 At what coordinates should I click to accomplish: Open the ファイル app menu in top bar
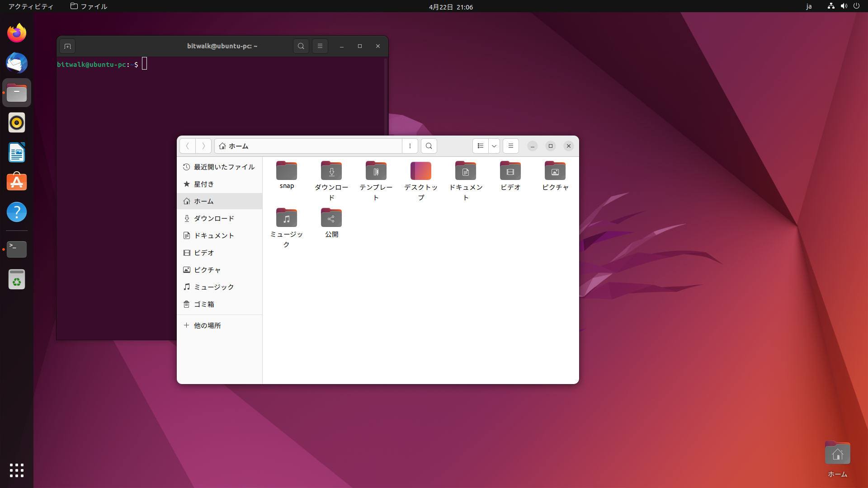(89, 6)
